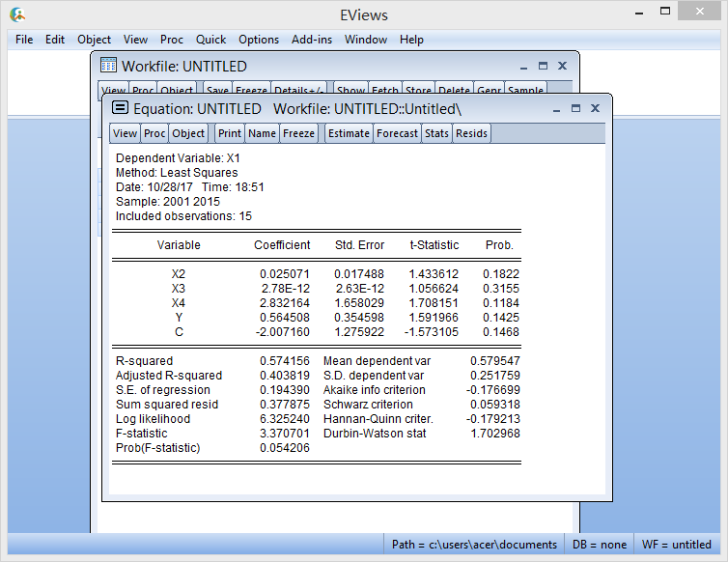Close the Workfile UNTITLED window
This screenshot has width=728, height=562.
click(562, 67)
